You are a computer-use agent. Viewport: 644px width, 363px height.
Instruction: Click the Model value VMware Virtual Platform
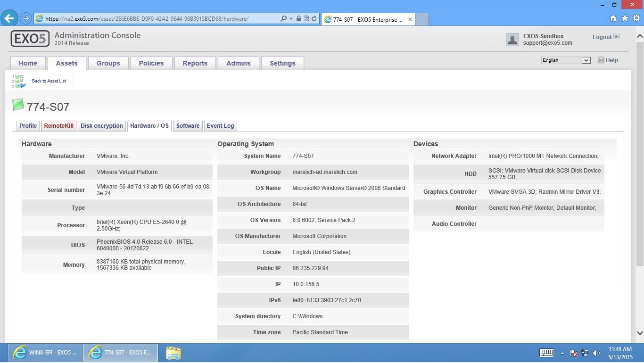[127, 172]
